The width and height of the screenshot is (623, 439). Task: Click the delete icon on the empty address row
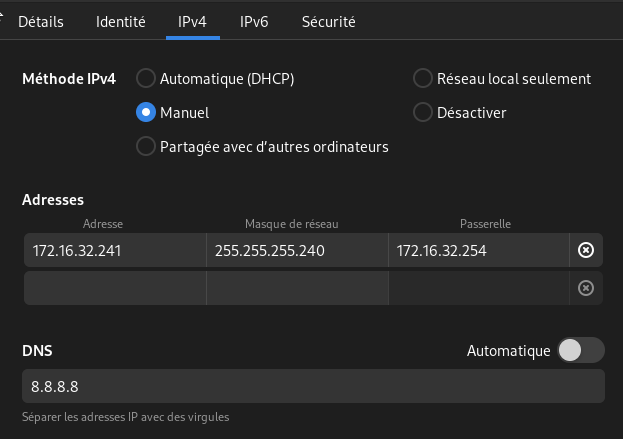coord(586,288)
